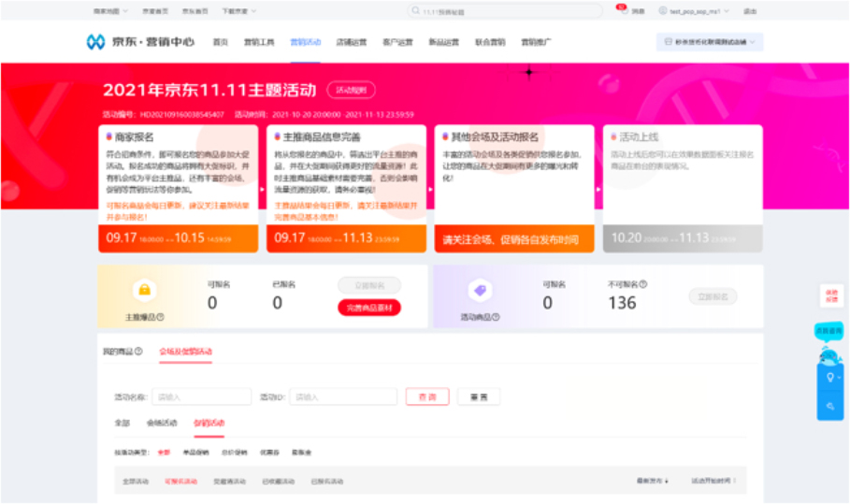850x504 pixels.
Task: Click the shop icon in store selector
Action: click(x=668, y=42)
